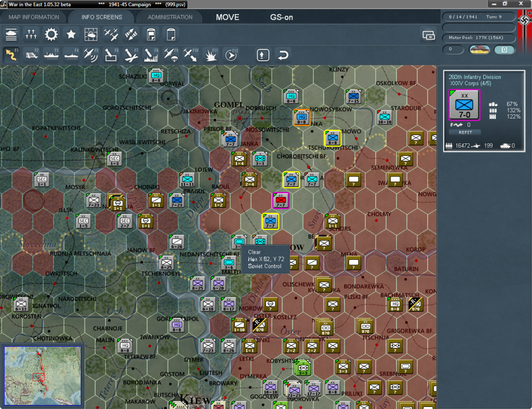This screenshot has height=409, width=532.
Task: Select the orange-highlighted HQ unit near Nowosybkow
Action: [x=301, y=117]
